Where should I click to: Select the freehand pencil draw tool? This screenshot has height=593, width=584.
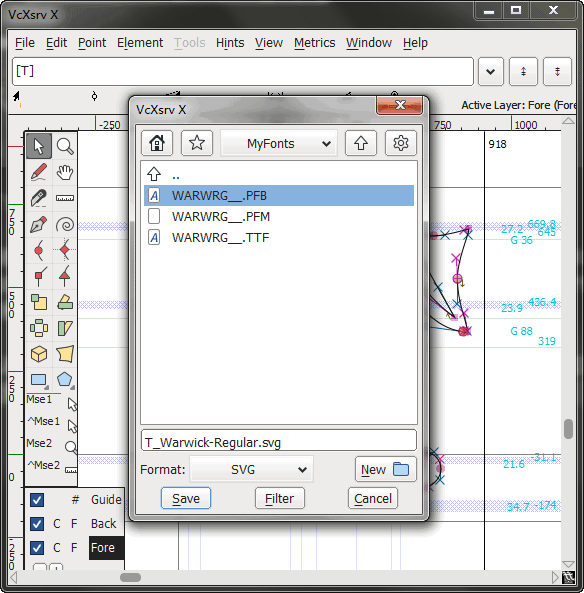coord(39,172)
